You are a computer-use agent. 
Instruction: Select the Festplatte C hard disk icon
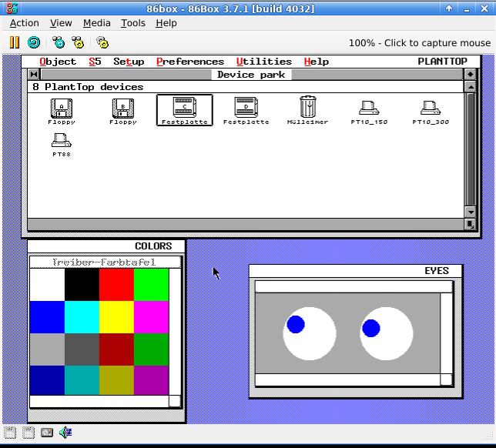pos(185,110)
